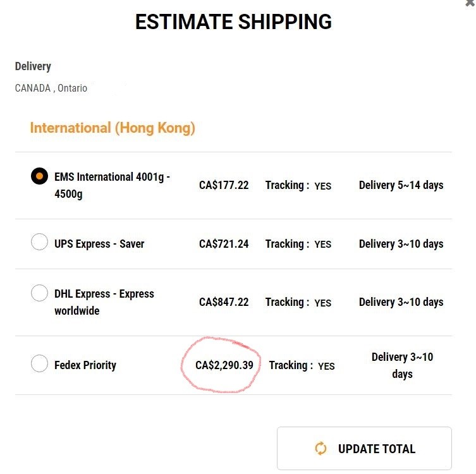Select DHL Express worldwide radio button

click(x=39, y=293)
